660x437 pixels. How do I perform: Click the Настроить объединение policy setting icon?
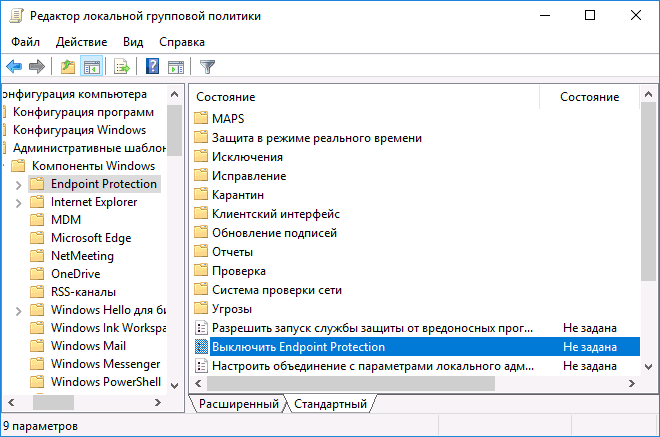tap(202, 366)
